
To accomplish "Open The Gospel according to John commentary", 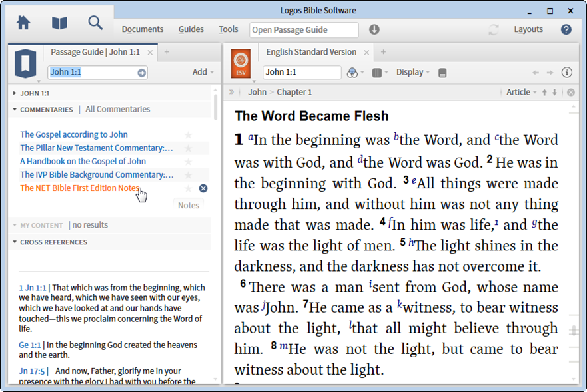I will pyautogui.click(x=74, y=134).
